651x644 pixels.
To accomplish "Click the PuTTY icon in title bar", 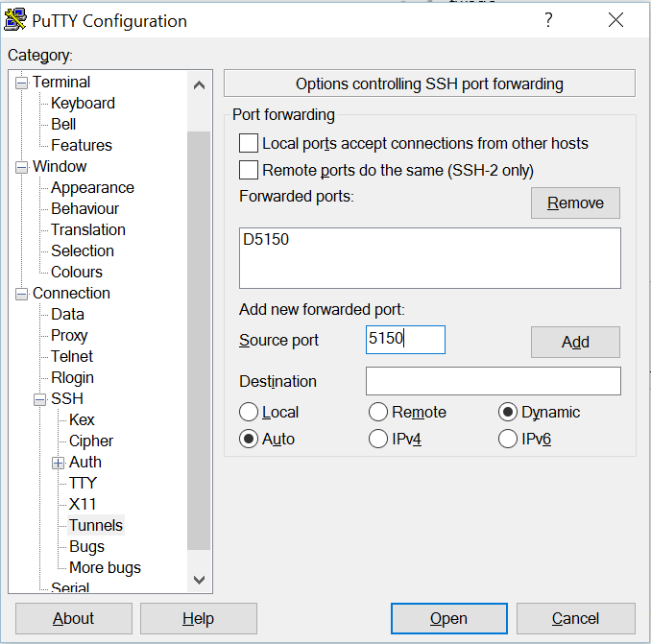I will [15, 20].
